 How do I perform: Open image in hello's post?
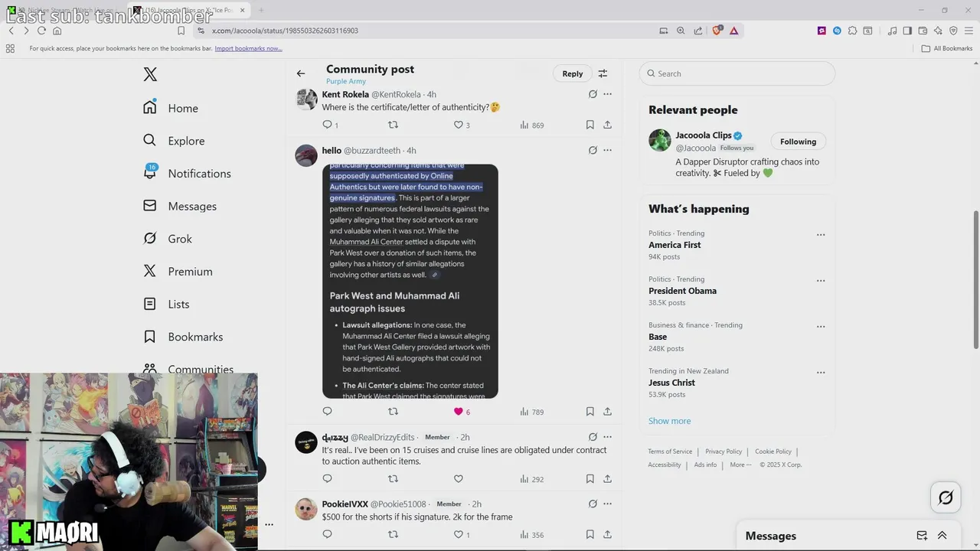tap(410, 282)
